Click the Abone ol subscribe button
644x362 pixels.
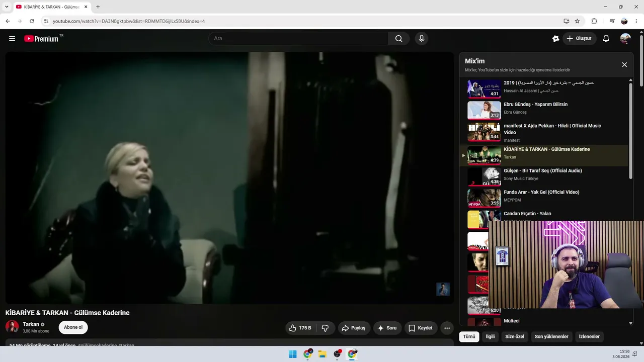tap(73, 327)
